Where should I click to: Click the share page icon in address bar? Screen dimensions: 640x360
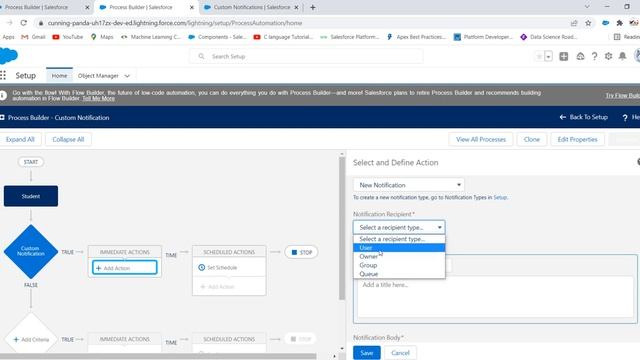click(574, 23)
